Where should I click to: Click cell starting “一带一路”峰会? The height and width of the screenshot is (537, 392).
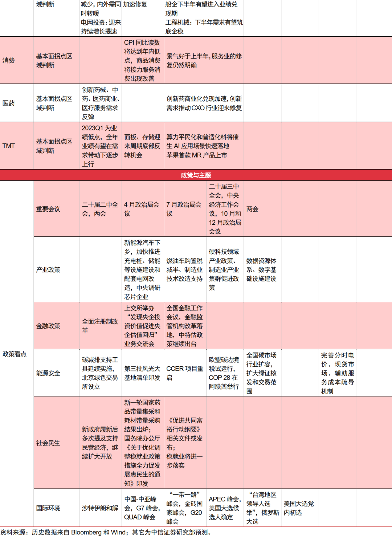(184, 508)
